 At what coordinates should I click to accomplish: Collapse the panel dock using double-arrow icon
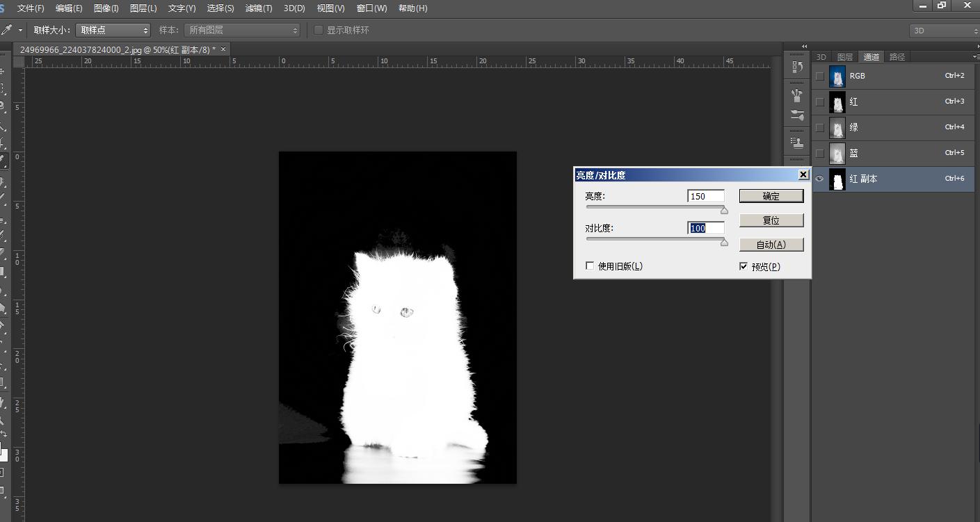pyautogui.click(x=805, y=47)
